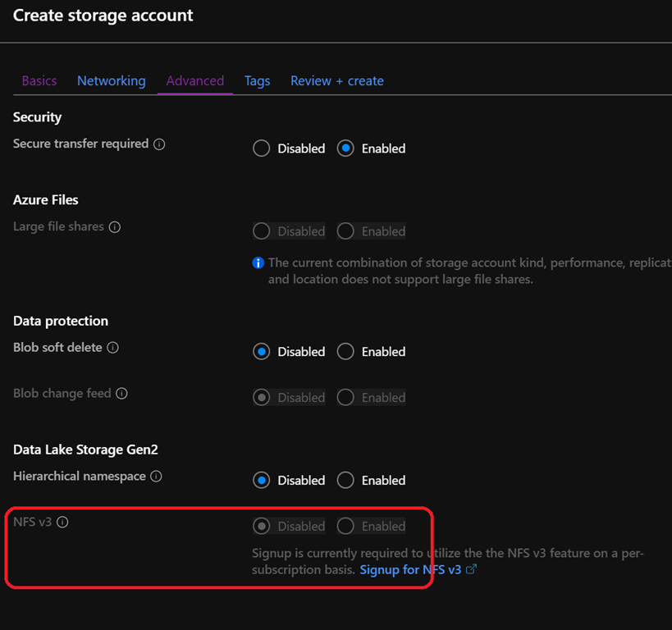Select Disabled for Blob soft delete
The width and height of the screenshot is (672, 630).
coord(262,352)
